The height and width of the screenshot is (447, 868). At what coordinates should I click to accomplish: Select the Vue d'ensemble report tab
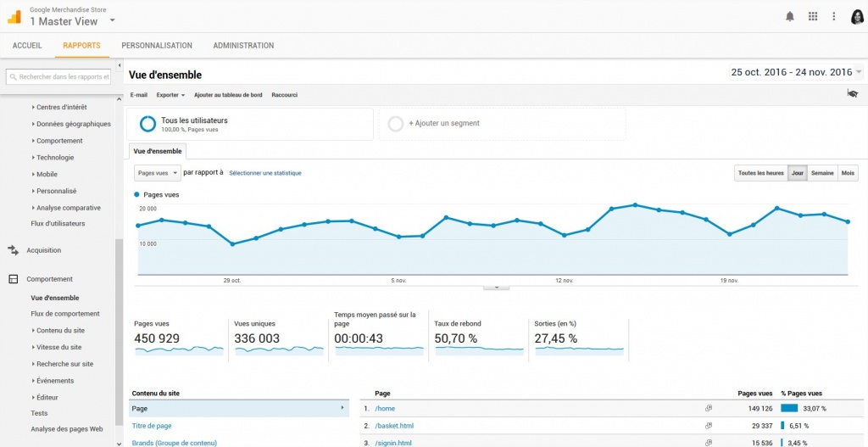(158, 151)
